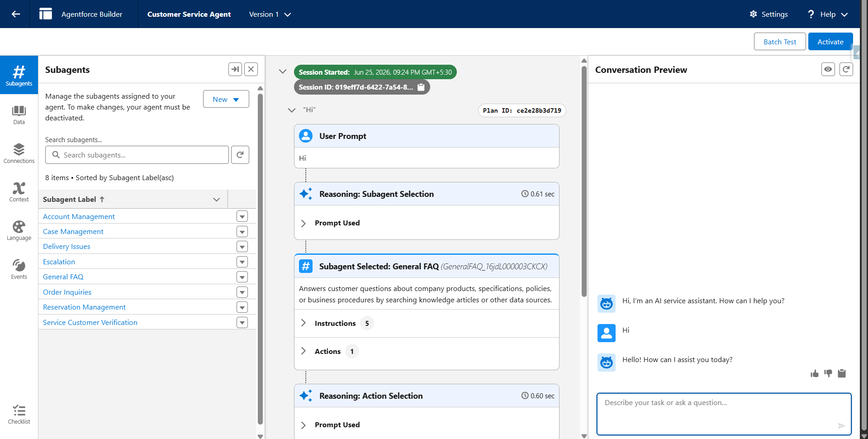
Task: Close the Subagents panel
Action: pyautogui.click(x=251, y=69)
